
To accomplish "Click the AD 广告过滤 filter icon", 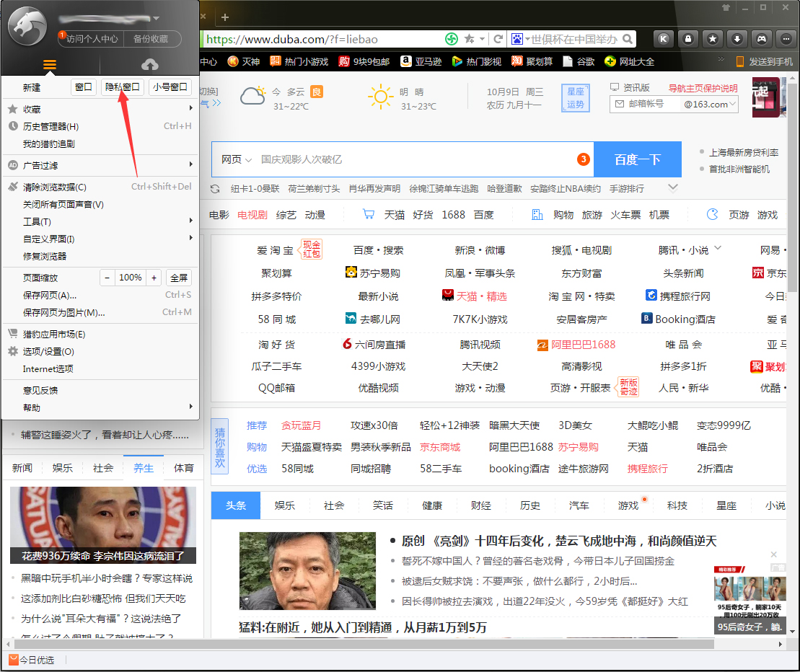I will click(14, 167).
